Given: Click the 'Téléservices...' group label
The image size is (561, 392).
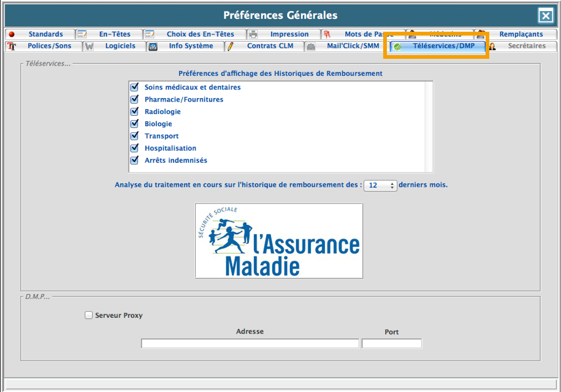Looking at the screenshot, I should click(48, 64).
